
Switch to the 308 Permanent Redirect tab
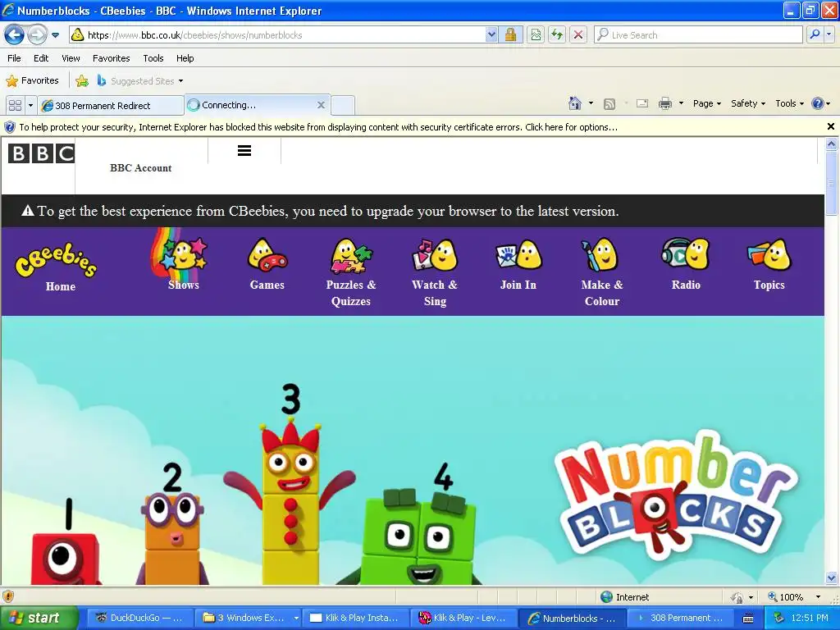(111, 106)
